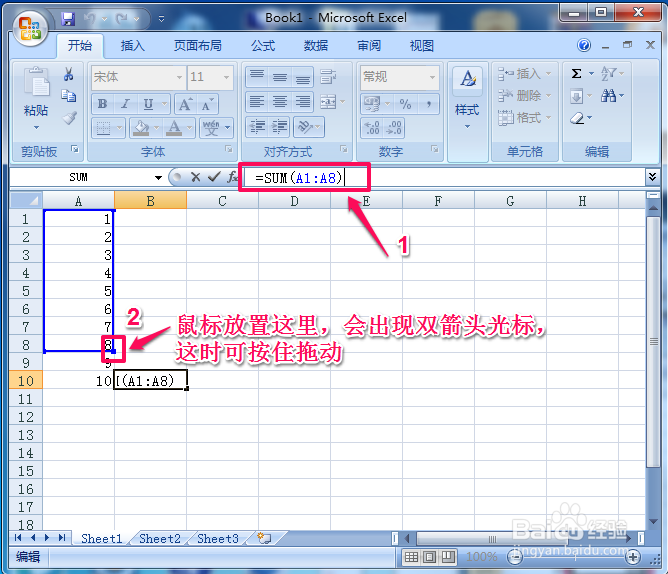The image size is (668, 574).
Task: Confirm the formula with checkmark button
Action: click(214, 177)
